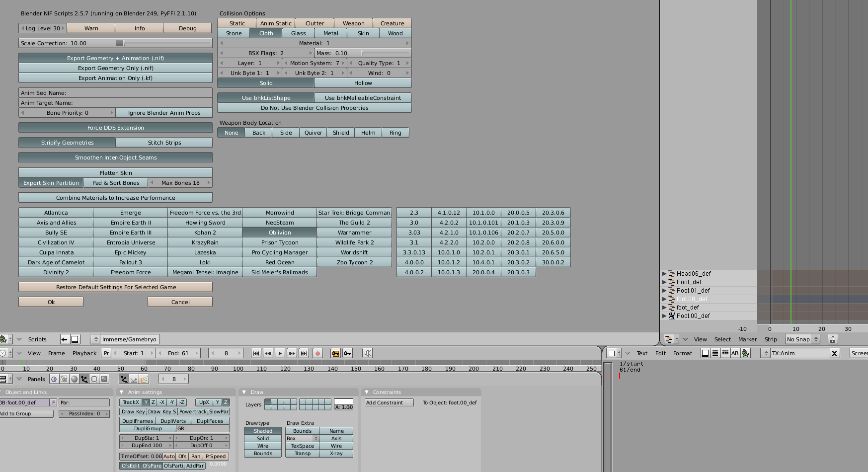Open the Object context axes icon

coord(84,379)
